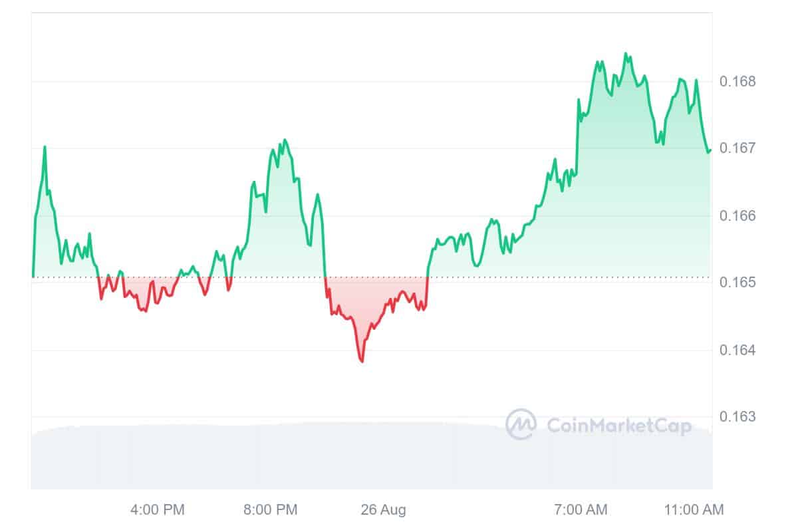Viewport: 798px width, 532px height.
Task: Click the starting point of the price line
Action: point(33,276)
